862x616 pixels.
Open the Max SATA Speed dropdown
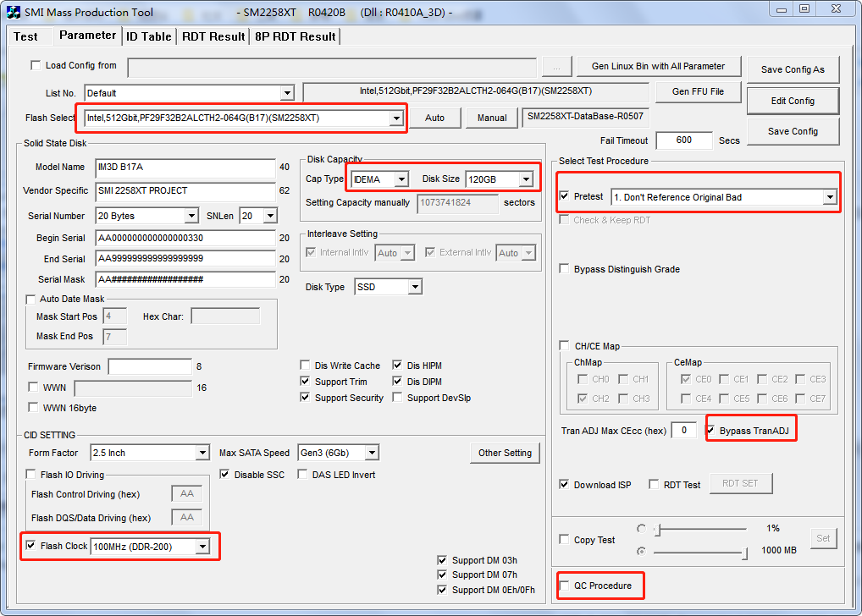point(373,453)
